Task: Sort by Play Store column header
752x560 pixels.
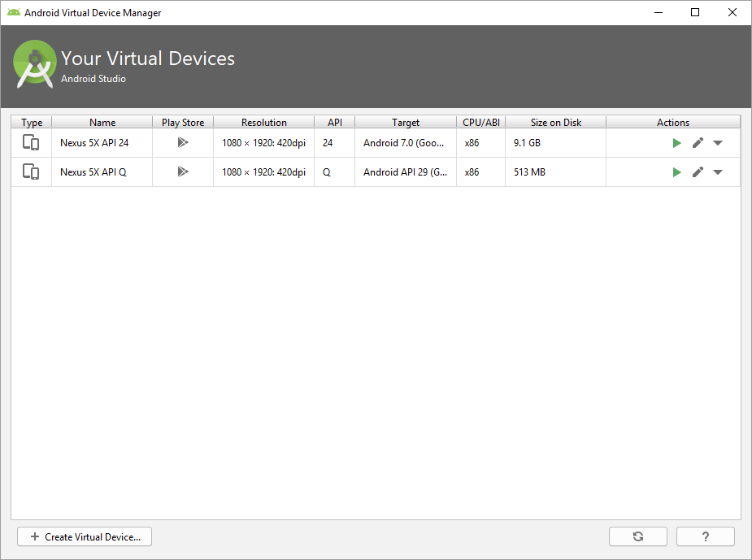Action: pos(183,122)
